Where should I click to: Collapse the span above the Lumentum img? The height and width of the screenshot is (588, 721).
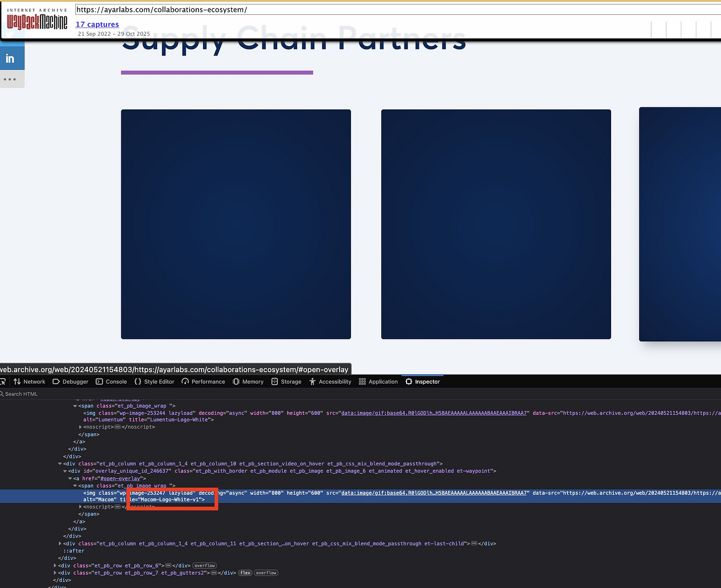point(75,406)
